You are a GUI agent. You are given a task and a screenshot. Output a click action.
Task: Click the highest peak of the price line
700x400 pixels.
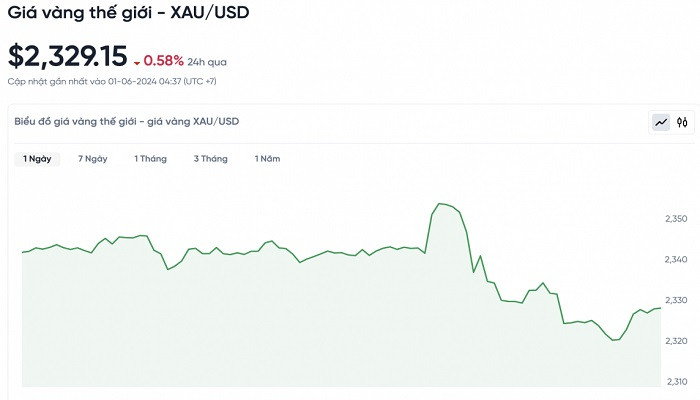[440, 204]
